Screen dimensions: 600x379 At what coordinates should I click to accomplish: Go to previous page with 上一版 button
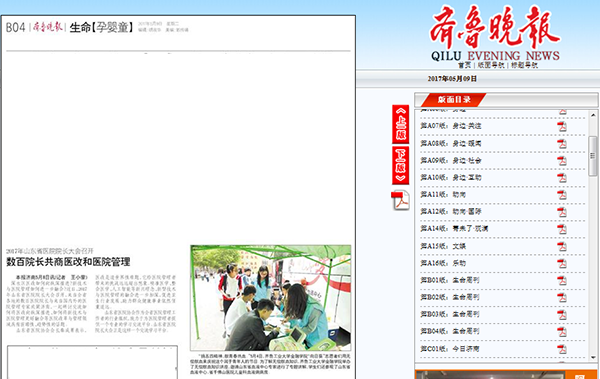401,124
